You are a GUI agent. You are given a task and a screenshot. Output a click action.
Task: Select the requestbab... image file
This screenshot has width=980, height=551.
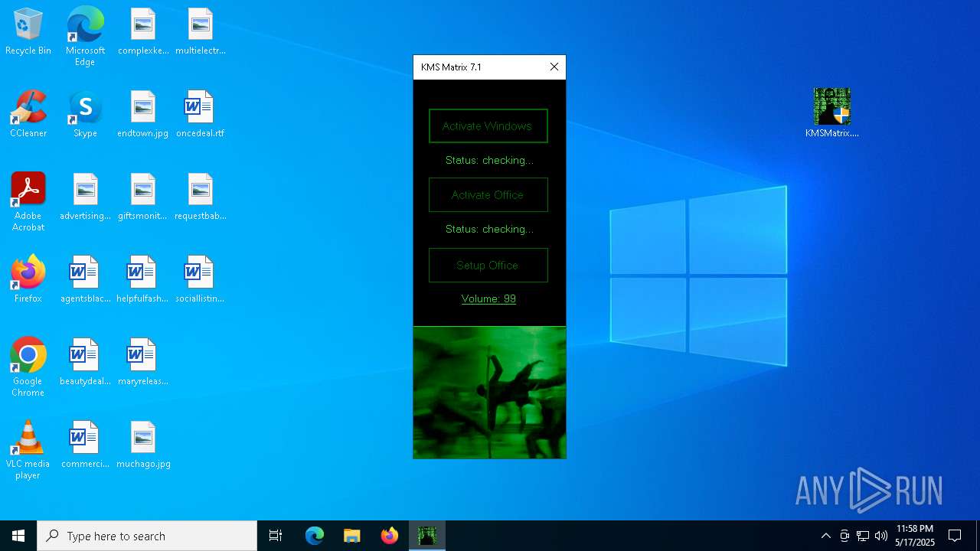pos(201,197)
